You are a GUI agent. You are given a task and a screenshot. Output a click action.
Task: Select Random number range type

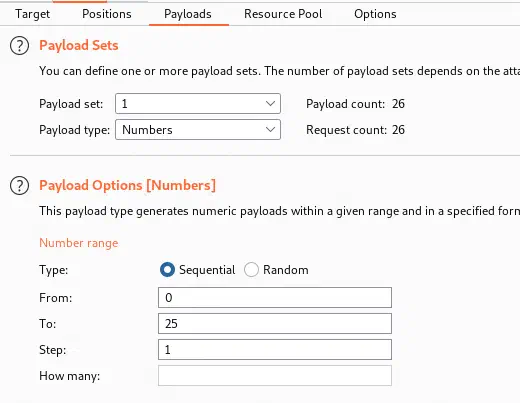point(251,270)
